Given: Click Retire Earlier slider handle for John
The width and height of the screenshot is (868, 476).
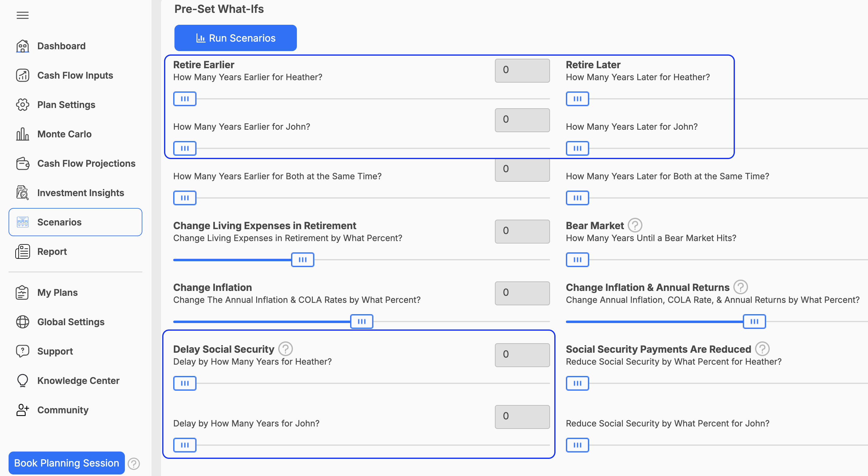Looking at the screenshot, I should (185, 148).
